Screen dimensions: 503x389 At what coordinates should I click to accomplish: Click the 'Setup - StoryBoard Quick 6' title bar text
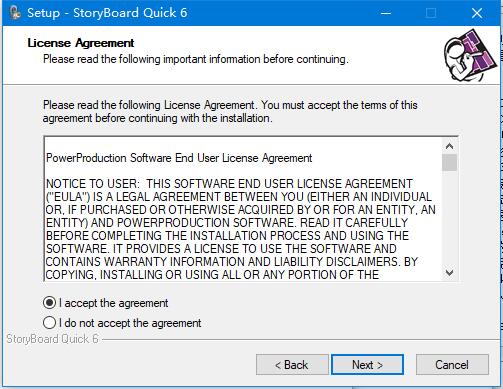(x=107, y=13)
